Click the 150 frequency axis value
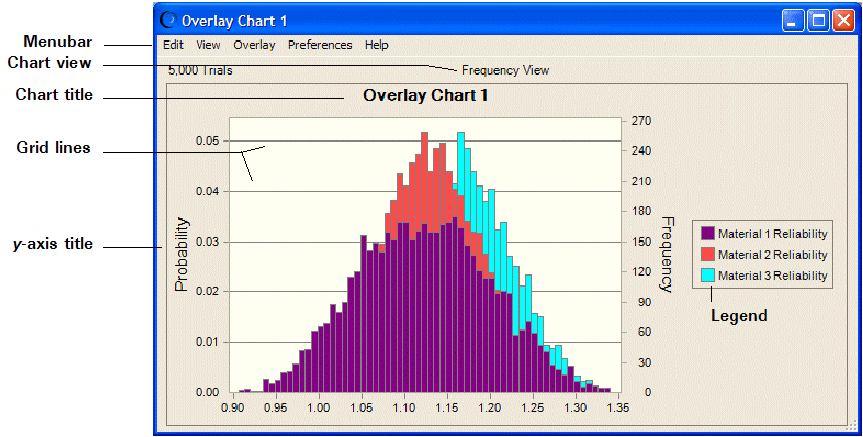 [x=641, y=242]
